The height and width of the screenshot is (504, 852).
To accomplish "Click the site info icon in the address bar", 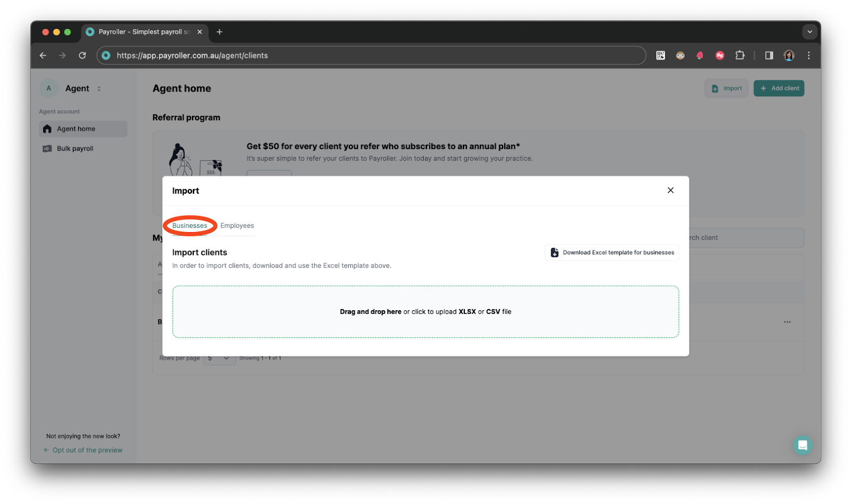I will click(106, 55).
